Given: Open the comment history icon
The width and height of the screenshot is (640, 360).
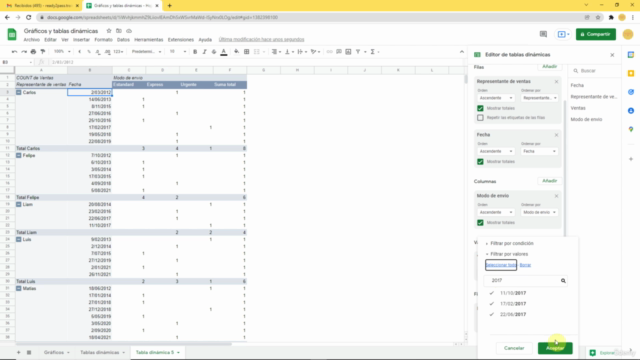Looking at the screenshot, I should coord(543,34).
